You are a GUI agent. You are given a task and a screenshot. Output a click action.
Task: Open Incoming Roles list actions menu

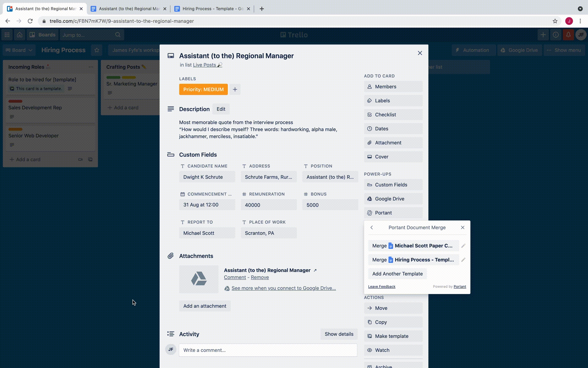(x=91, y=67)
